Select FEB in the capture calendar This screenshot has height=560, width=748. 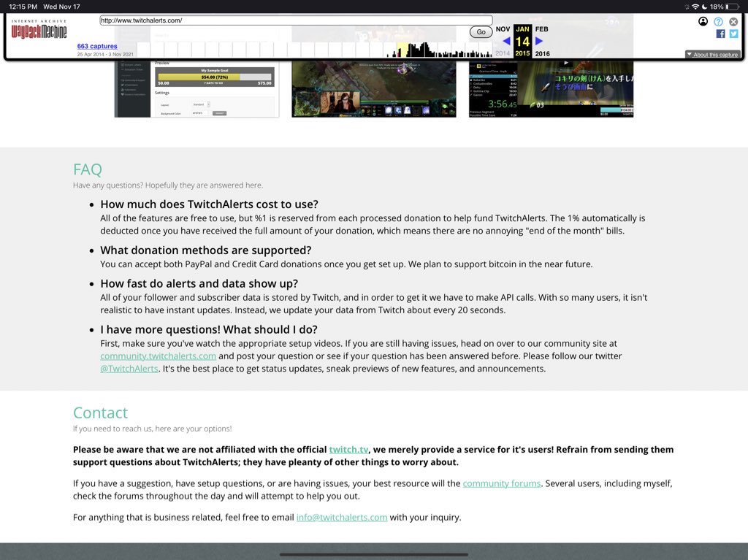[x=542, y=29]
